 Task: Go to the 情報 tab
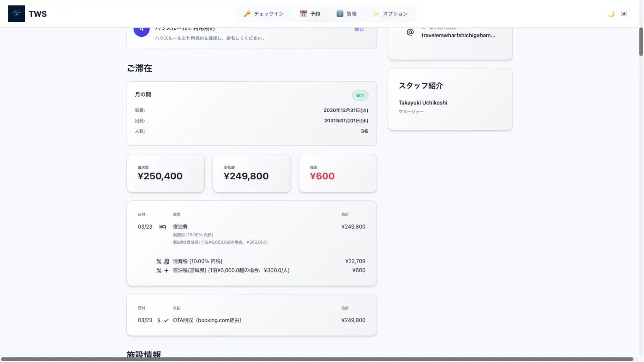click(x=346, y=14)
